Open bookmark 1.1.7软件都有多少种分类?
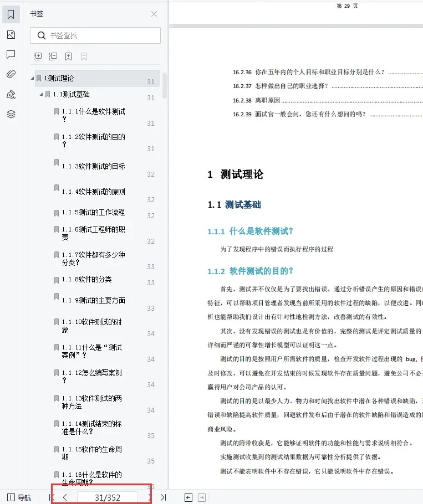This screenshot has width=423, height=504. 93,259
